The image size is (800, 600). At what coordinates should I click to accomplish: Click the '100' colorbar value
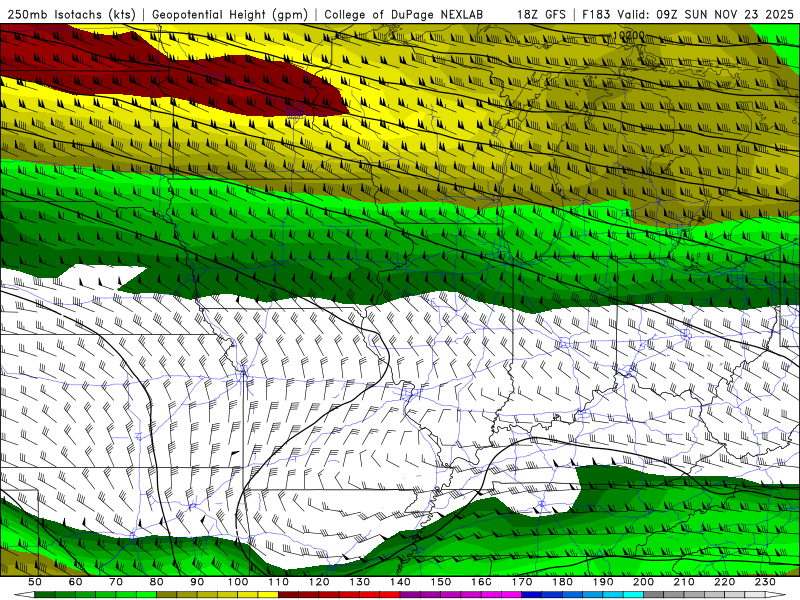238,582
